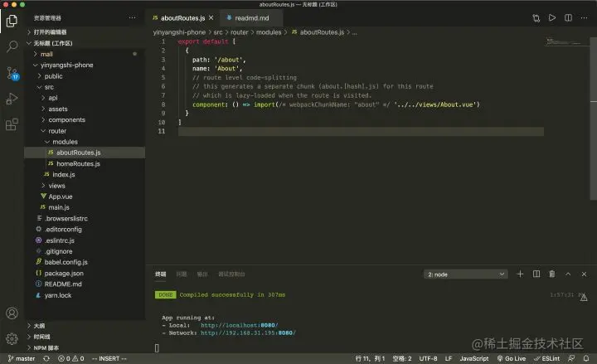Open the Explorer view in activity bar
This screenshot has height=364, width=597.
pyautogui.click(x=12, y=21)
